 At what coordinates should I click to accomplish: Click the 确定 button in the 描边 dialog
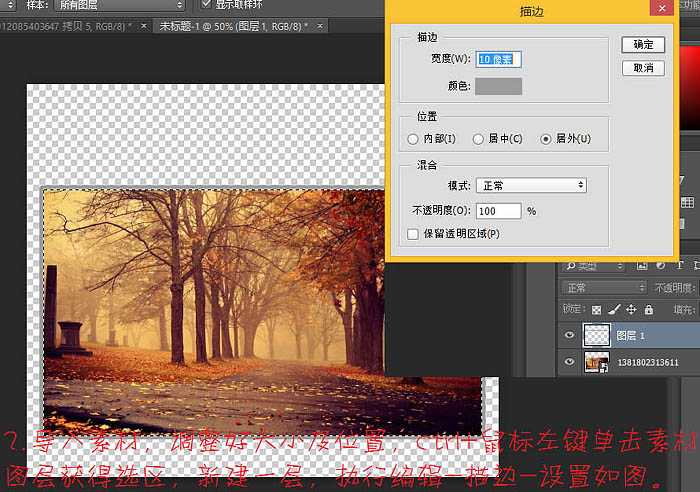(643, 45)
